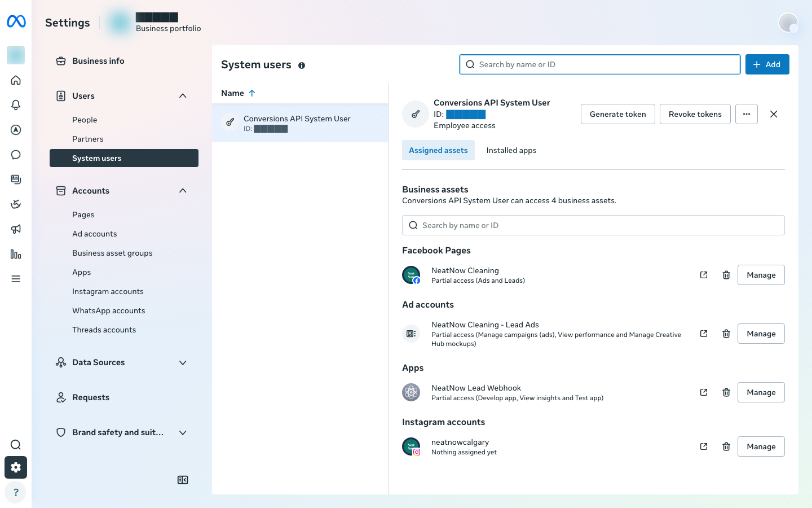
Task: Open NeatNow Cleaning page in new window
Action: [x=704, y=275]
